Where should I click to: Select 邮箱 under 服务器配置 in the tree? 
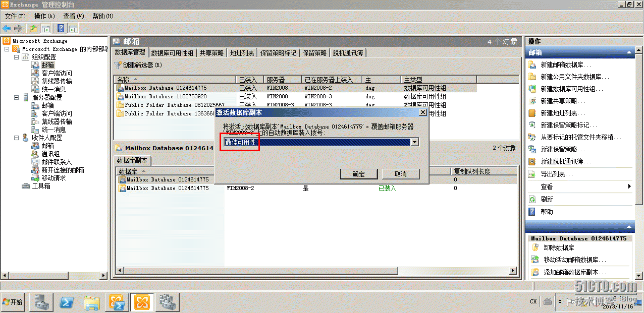pyautogui.click(x=47, y=105)
